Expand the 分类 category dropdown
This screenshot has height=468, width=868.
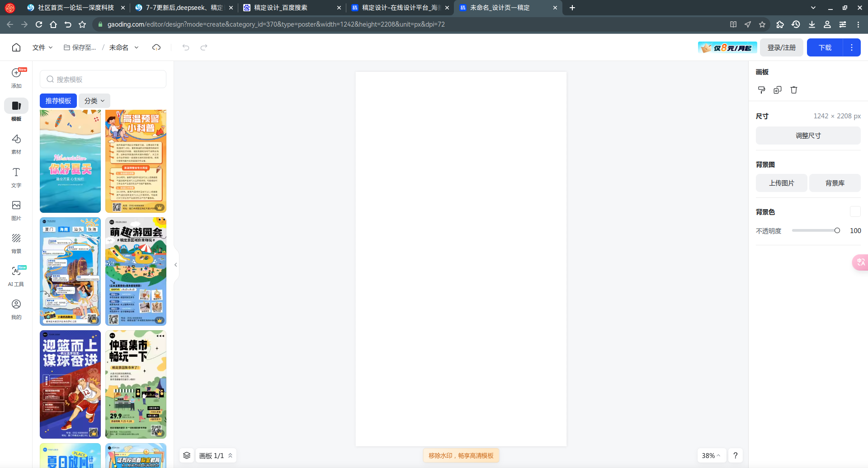pos(94,101)
